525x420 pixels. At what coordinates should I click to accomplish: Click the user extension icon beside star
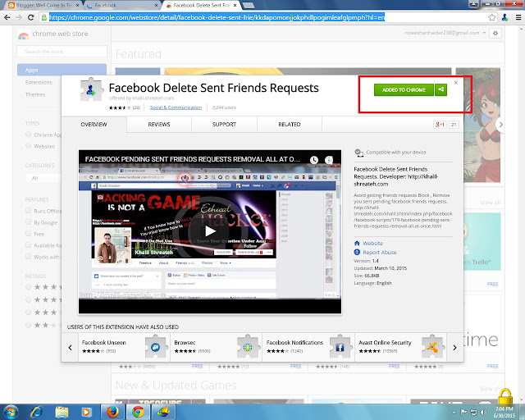click(505, 17)
